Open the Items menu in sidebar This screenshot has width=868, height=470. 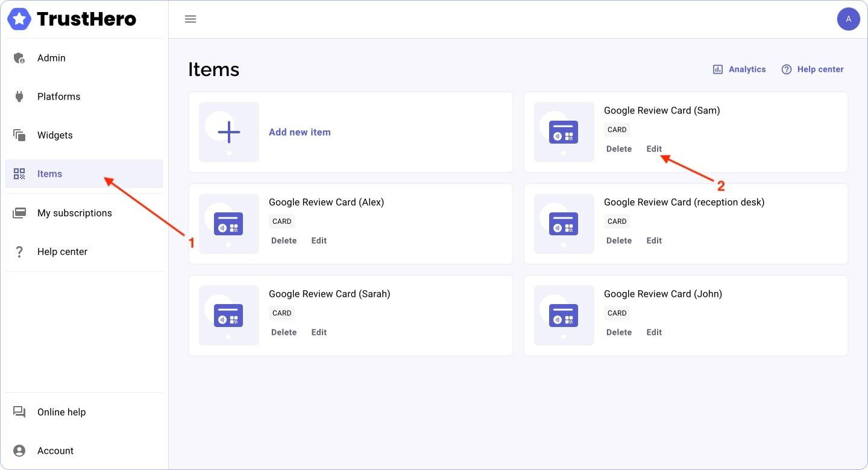click(x=49, y=174)
